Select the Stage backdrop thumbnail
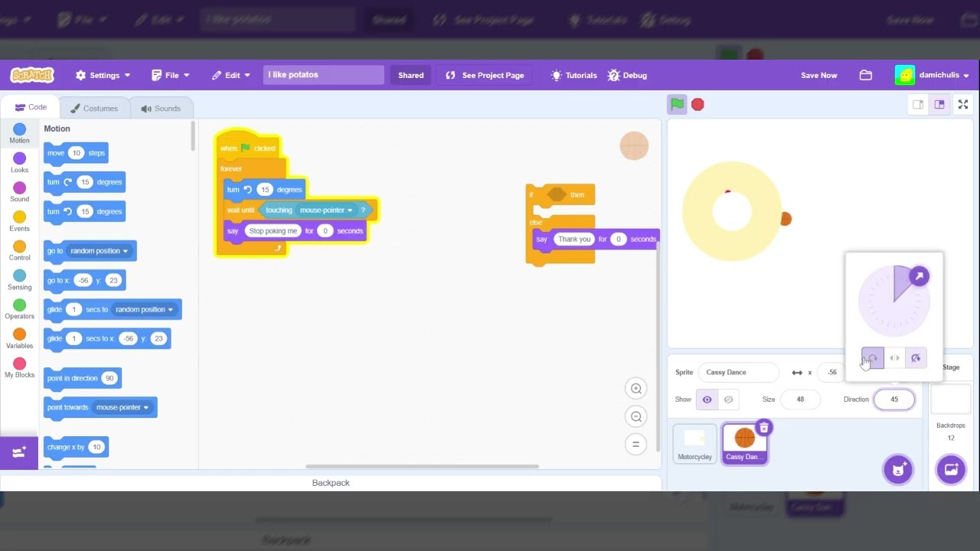This screenshot has height=551, width=980. pyautogui.click(x=951, y=399)
